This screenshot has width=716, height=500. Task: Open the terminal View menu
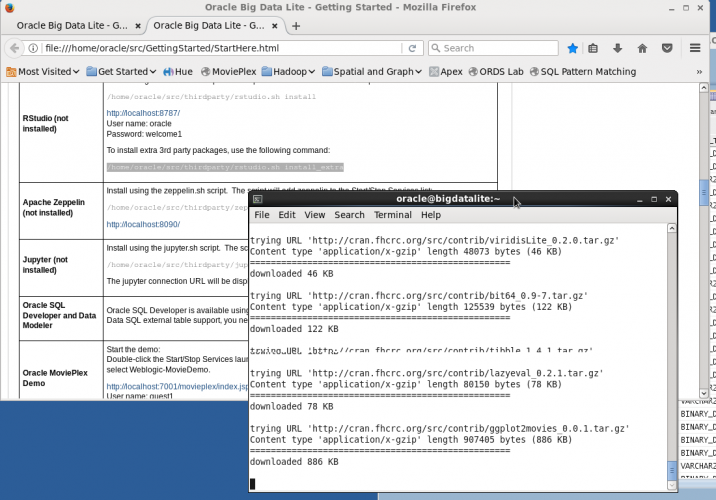pos(315,215)
